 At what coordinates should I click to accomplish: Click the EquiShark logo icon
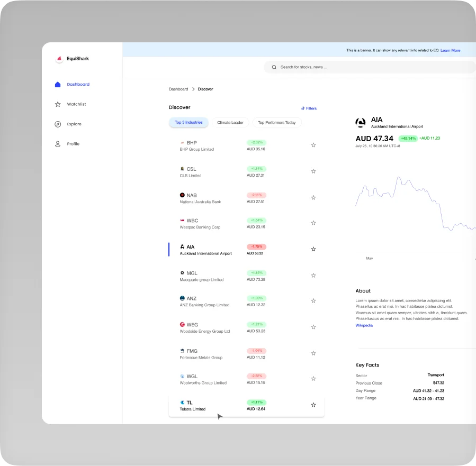59,59
